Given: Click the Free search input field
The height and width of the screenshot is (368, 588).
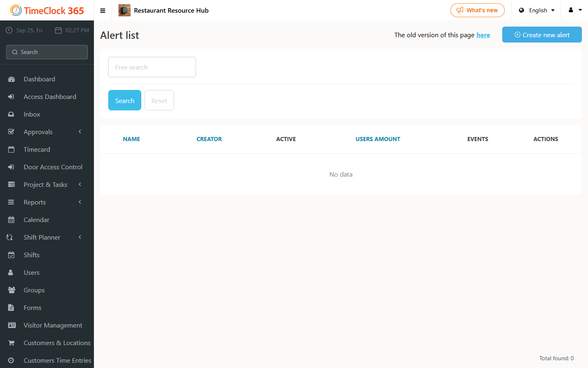Looking at the screenshot, I should coord(152,67).
